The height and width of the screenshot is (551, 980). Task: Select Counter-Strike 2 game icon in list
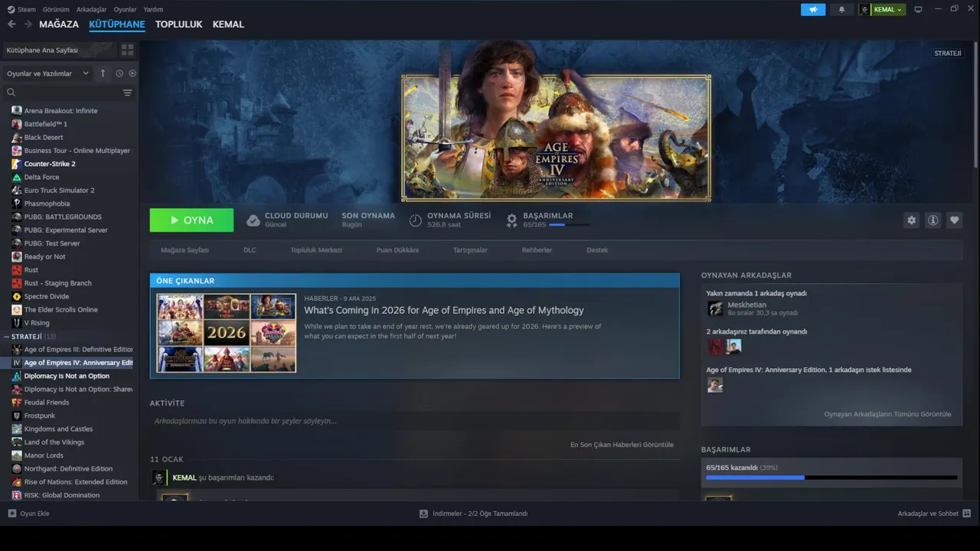click(16, 164)
